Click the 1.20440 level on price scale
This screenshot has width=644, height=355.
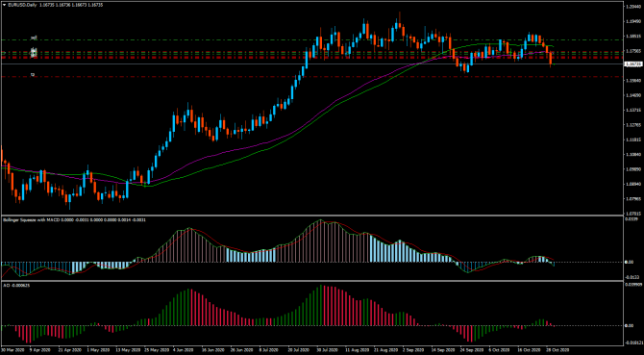click(632, 7)
